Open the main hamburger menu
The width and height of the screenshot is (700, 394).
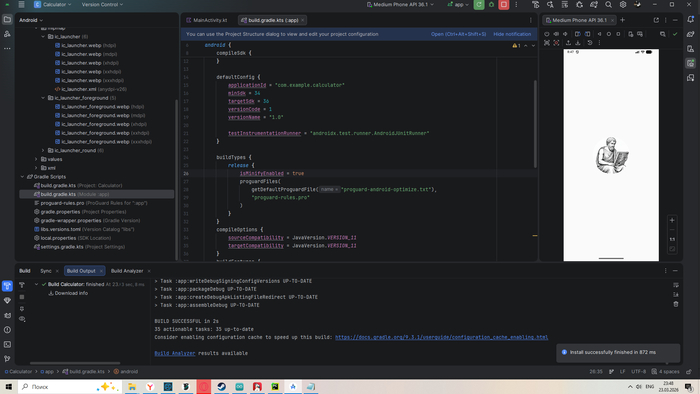(21, 4)
